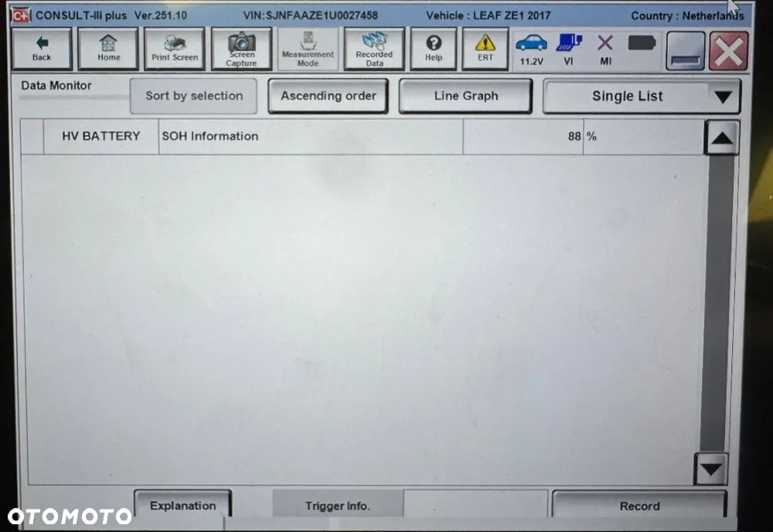Open Measurement Mode
This screenshot has height=532, width=773.
pyautogui.click(x=308, y=49)
